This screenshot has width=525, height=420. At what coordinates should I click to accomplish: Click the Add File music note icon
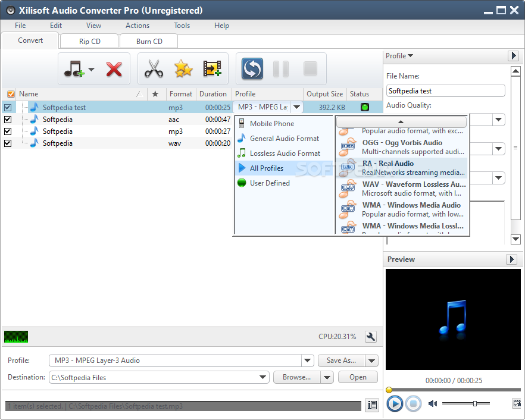[74, 69]
